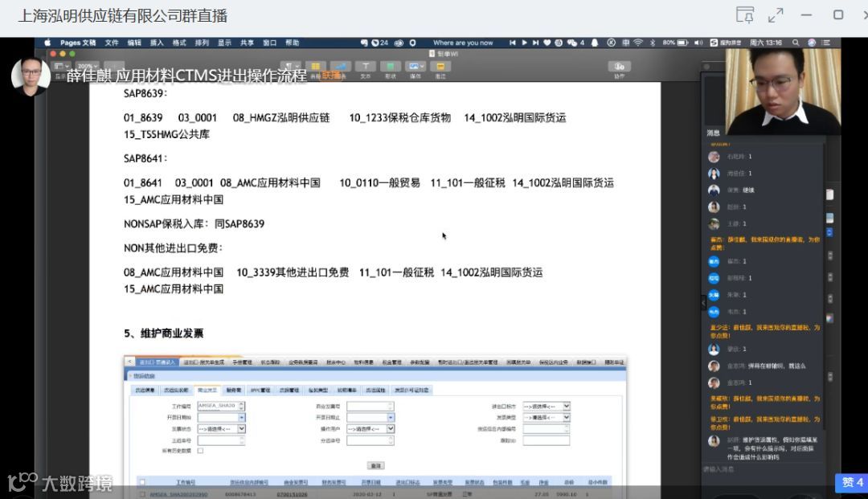Click the WeChat icon showing 4 in menu bar
This screenshot has width=868, height=499.
pos(575,43)
